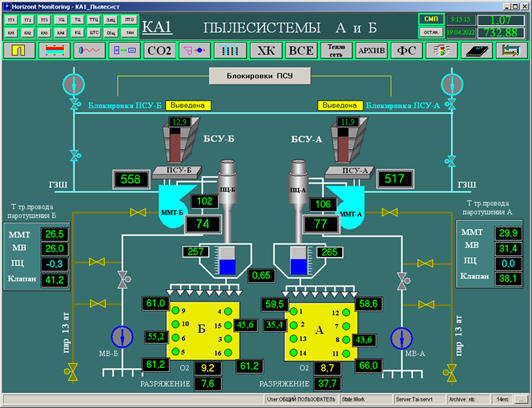
Task: Switch to the КА2 screen tab
Action: pyautogui.click(x=27, y=33)
